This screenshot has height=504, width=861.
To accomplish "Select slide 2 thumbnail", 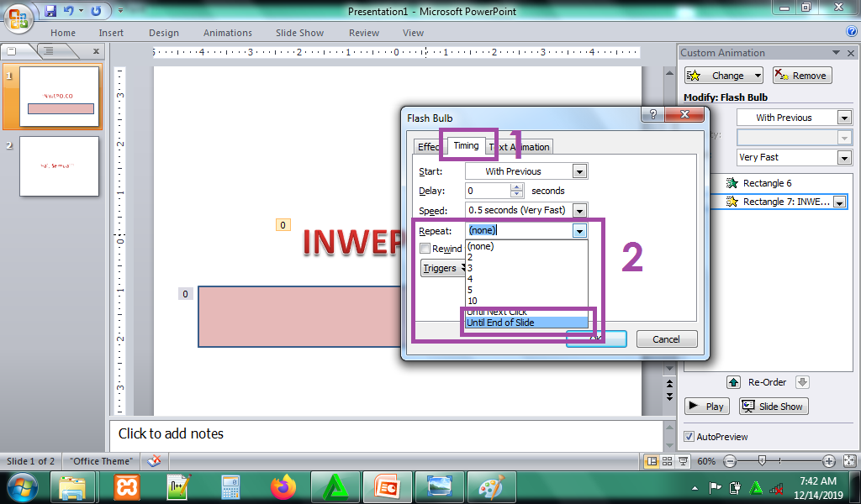I will tap(60, 166).
